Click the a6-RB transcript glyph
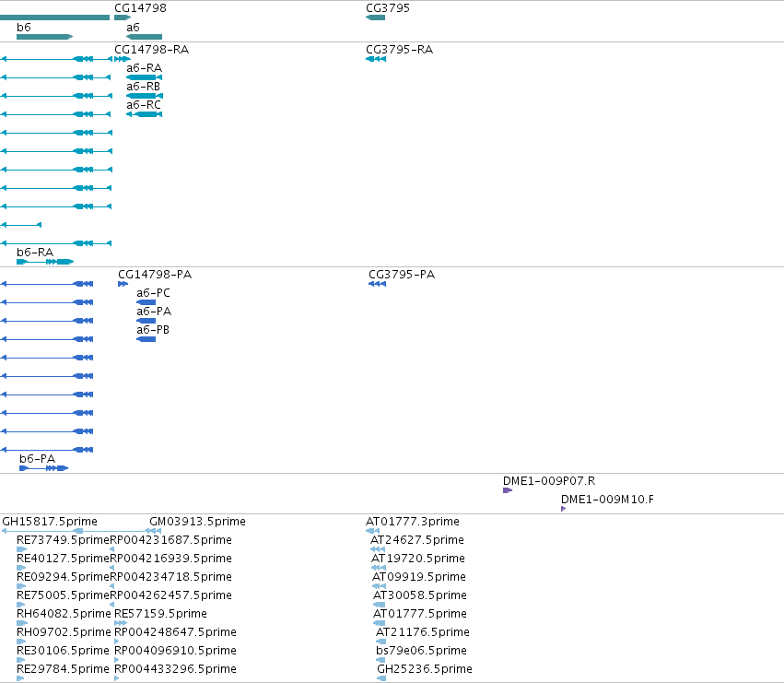784x683 pixels. [x=145, y=96]
